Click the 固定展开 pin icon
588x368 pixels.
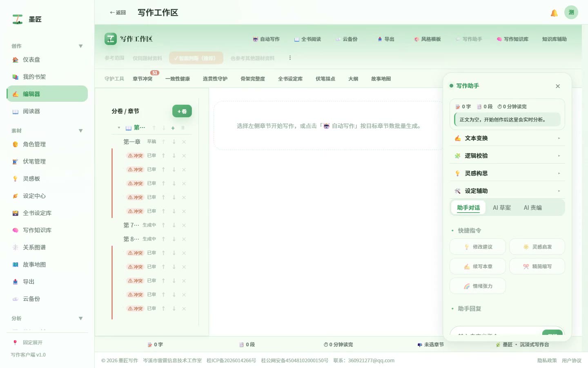tap(15, 343)
